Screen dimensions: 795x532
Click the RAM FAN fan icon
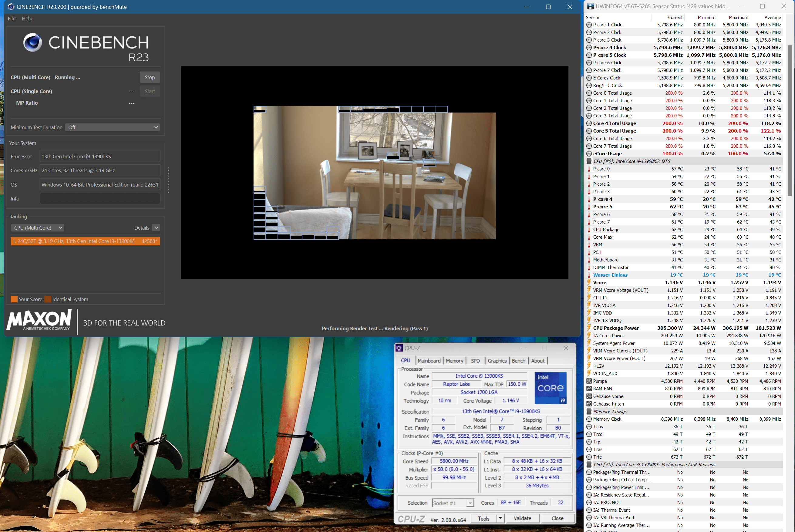[x=589, y=389]
